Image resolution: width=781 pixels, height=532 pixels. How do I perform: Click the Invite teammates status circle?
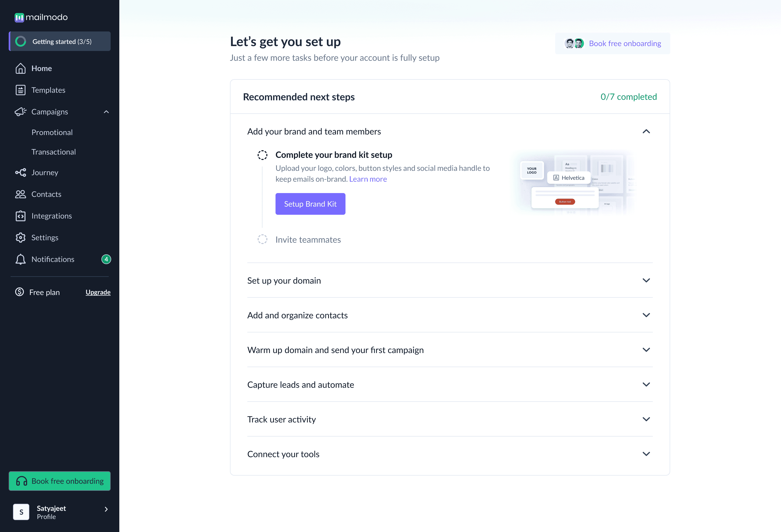pos(263,239)
